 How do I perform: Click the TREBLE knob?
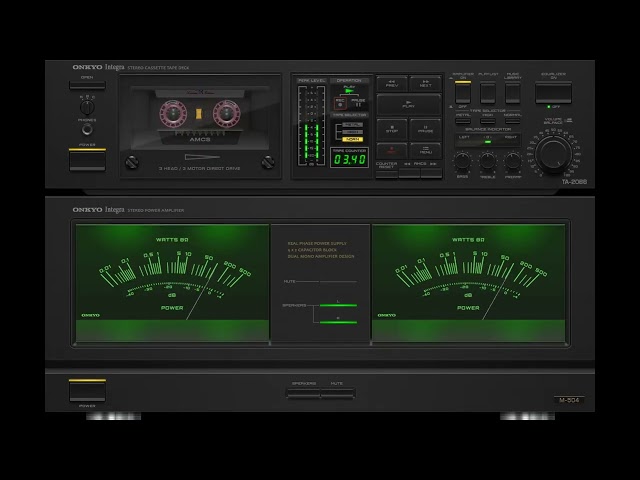[x=487, y=161]
